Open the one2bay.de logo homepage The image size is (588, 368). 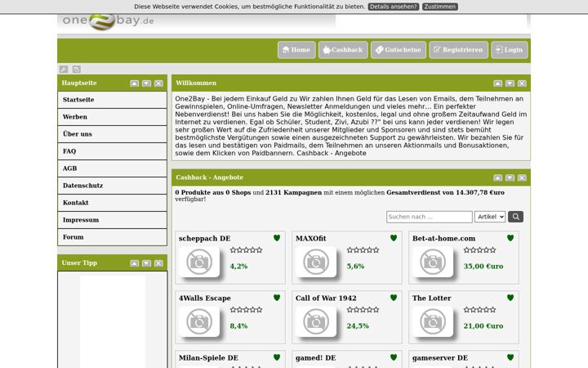tap(109, 21)
